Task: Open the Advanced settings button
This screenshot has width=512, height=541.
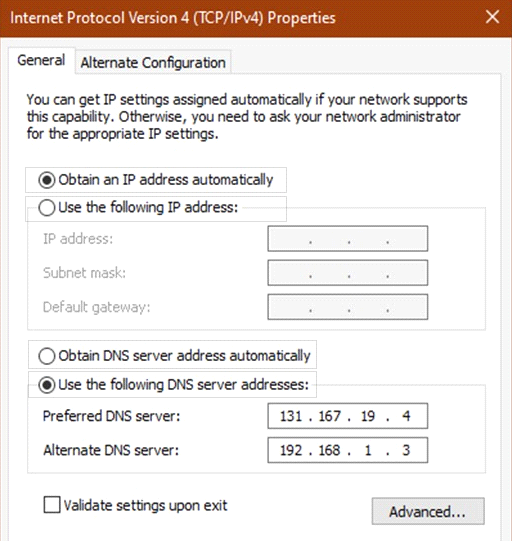Action: pyautogui.click(x=428, y=511)
